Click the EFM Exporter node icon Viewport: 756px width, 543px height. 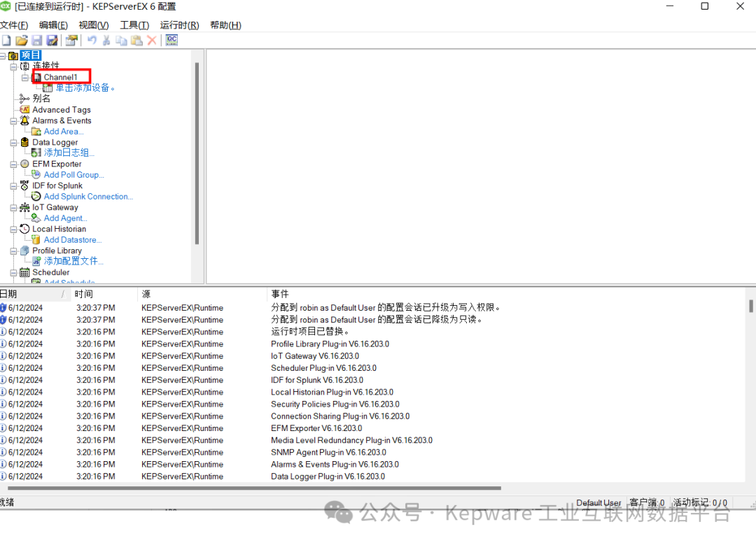click(x=24, y=164)
